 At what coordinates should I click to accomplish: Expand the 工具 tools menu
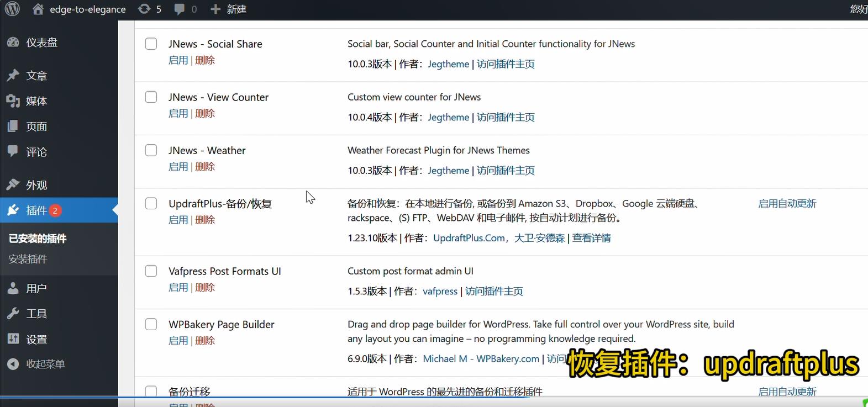[36, 314]
